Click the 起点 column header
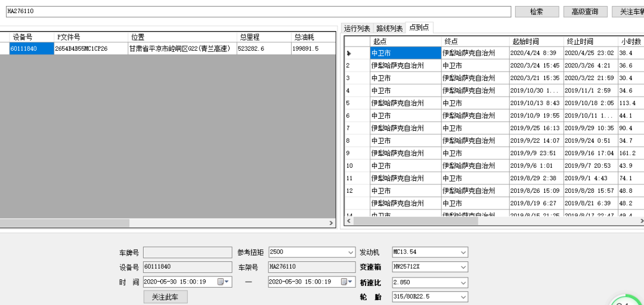Viewport: 644px width, 305px height. point(406,42)
